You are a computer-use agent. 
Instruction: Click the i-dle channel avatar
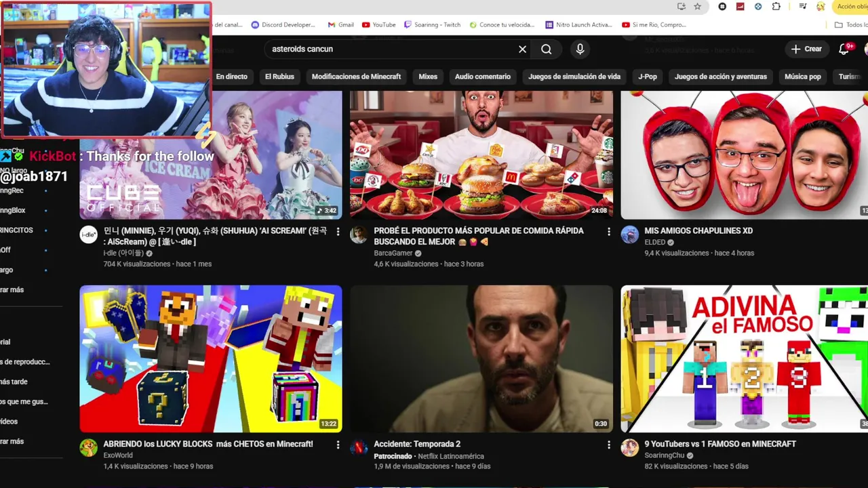88,235
